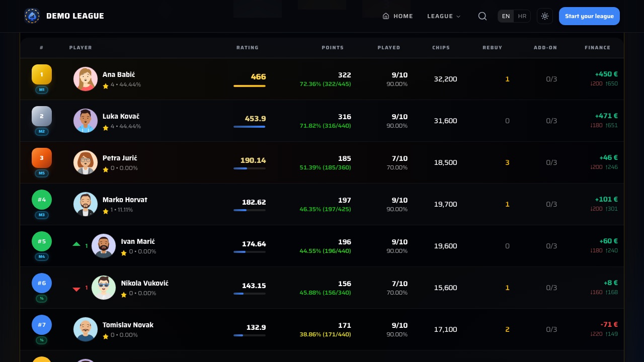This screenshot has width=644, height=362.
Task: Click the Demo League logo icon
Action: [32, 16]
